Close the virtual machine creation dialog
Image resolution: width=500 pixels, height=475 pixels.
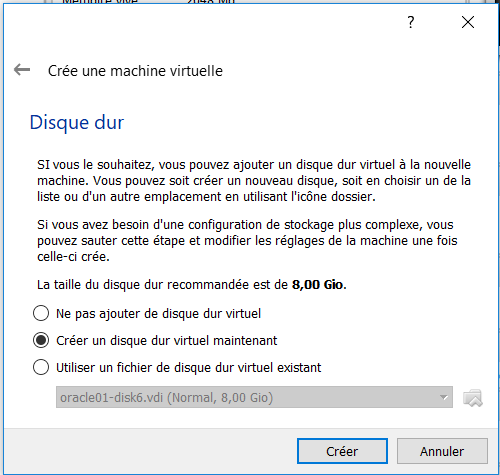click(468, 22)
